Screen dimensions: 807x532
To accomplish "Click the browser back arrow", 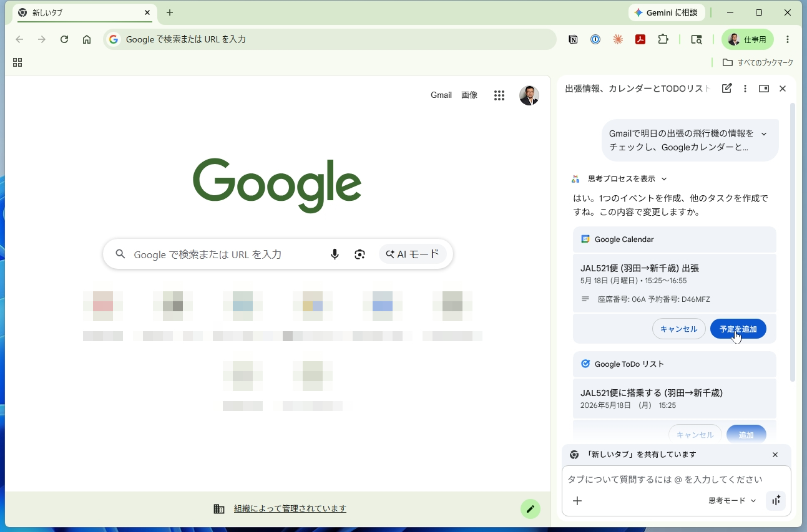I will [19, 39].
